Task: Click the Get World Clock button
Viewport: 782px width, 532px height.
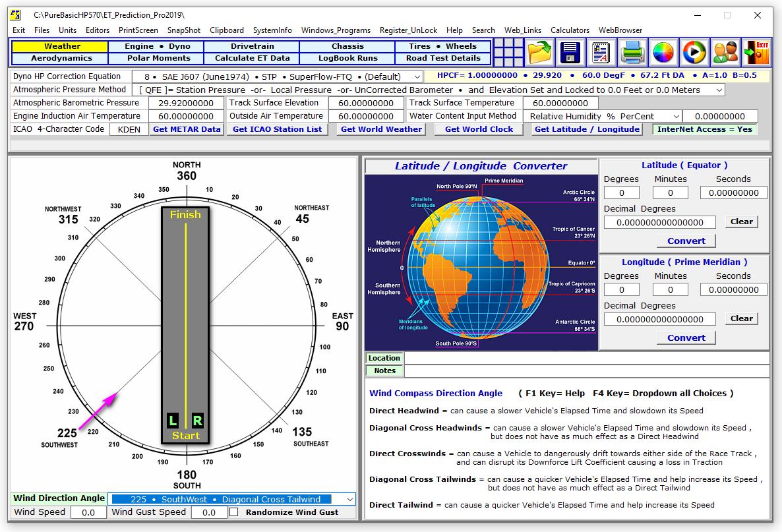Action: point(479,129)
